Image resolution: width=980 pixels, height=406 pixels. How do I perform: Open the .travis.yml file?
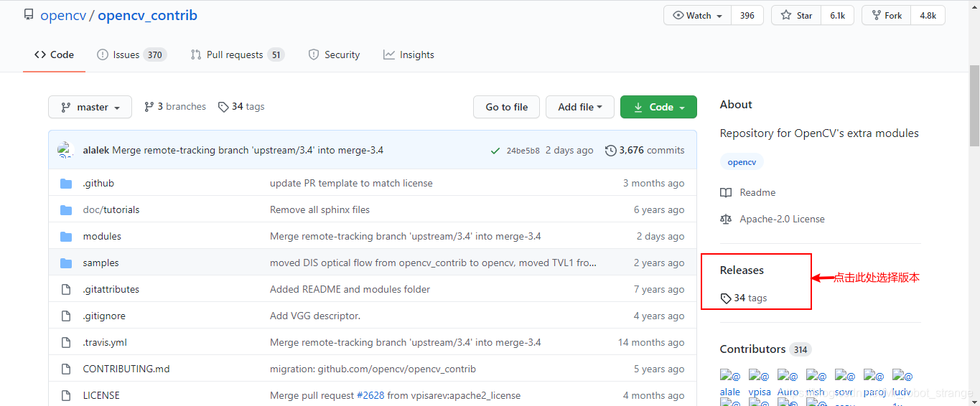pyautogui.click(x=105, y=342)
